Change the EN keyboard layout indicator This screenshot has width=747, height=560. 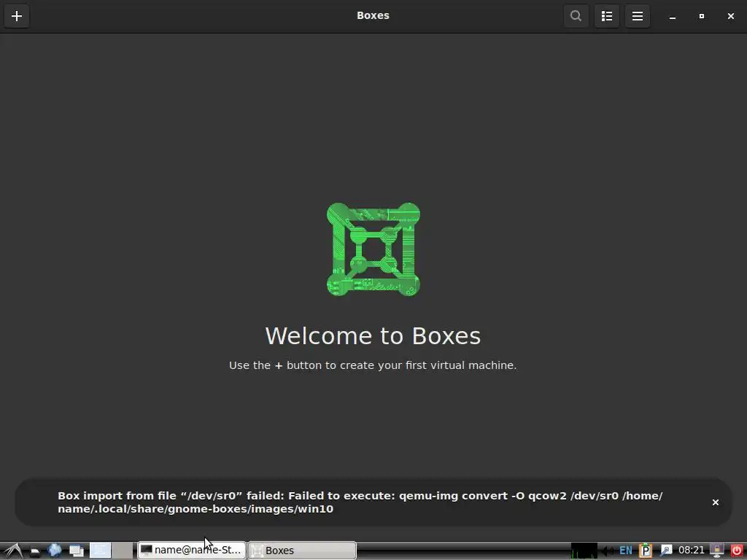pos(625,551)
